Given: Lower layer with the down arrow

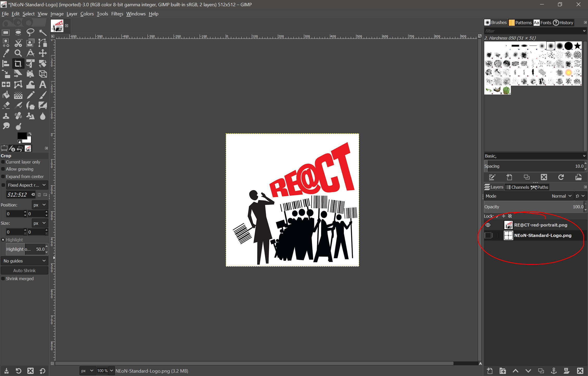Looking at the screenshot, I should [528, 371].
